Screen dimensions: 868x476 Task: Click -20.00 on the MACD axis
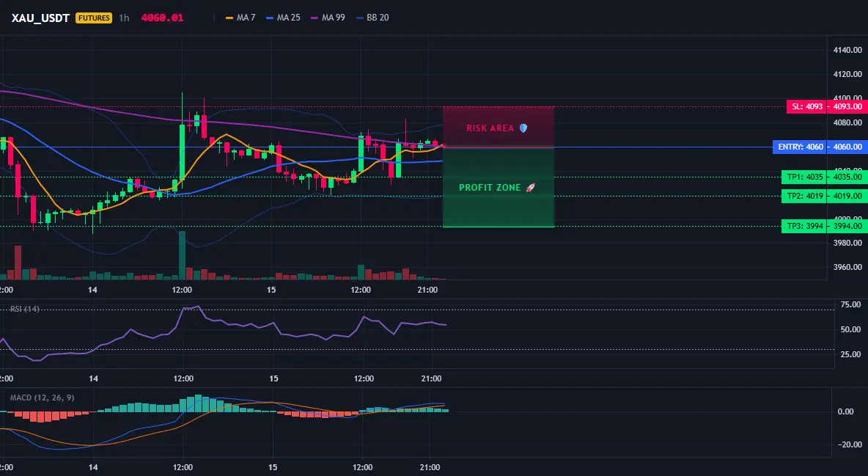(849, 444)
